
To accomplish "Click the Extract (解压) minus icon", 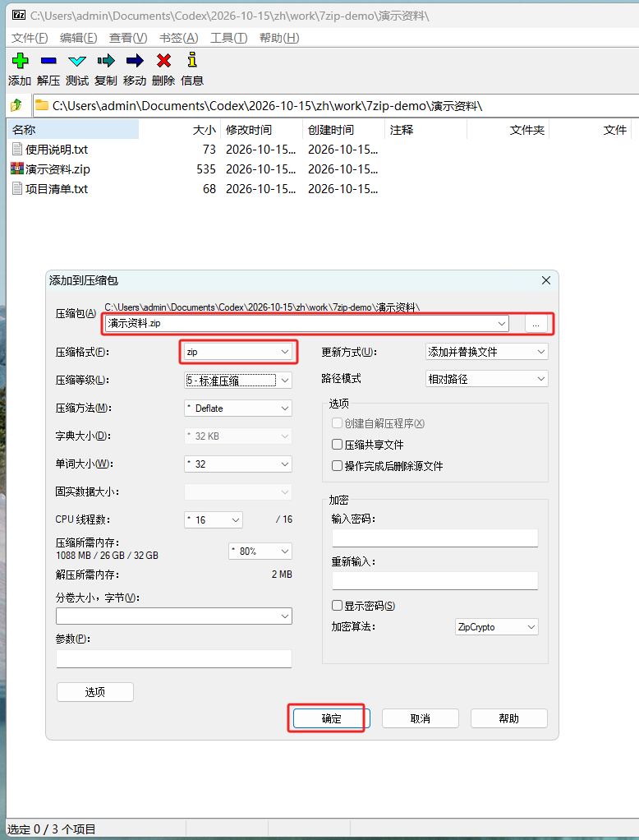I will (48, 61).
